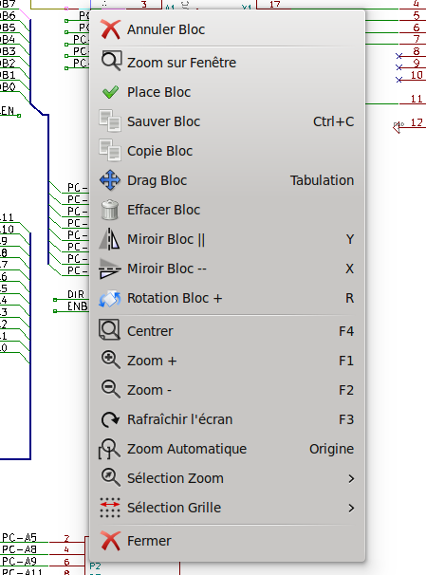
Task: Click the magnifier icon for Zoom sur Fenêtre
Action: (x=110, y=61)
